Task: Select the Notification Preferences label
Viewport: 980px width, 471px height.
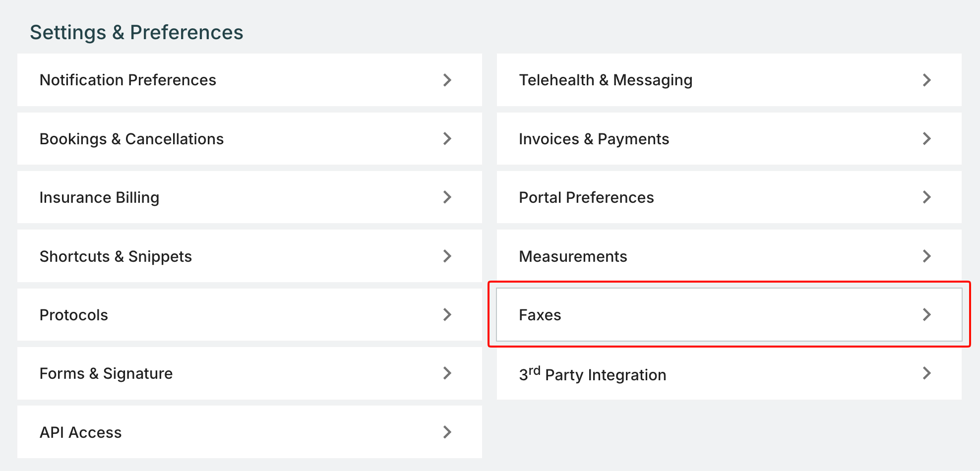Action: click(127, 80)
